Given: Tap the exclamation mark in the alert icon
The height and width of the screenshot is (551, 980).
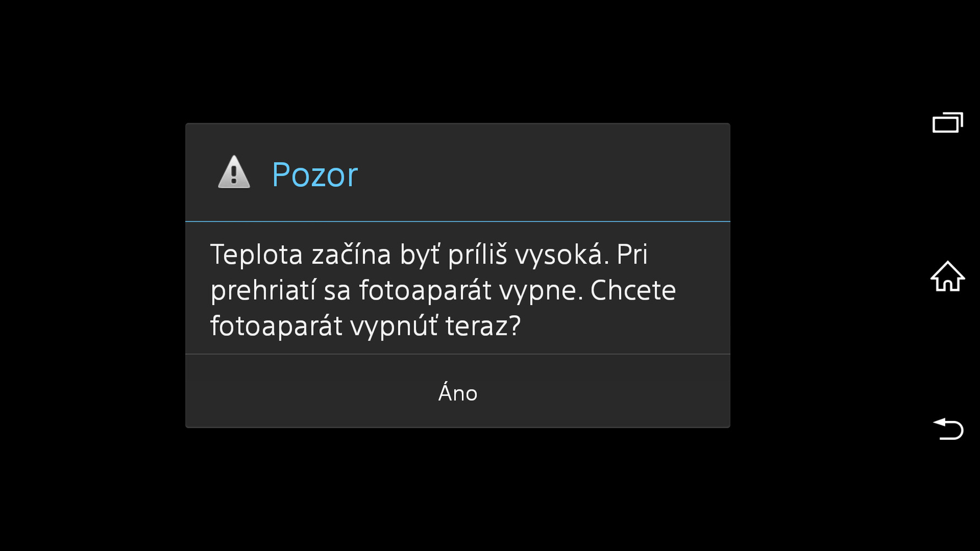Looking at the screenshot, I should point(234,175).
